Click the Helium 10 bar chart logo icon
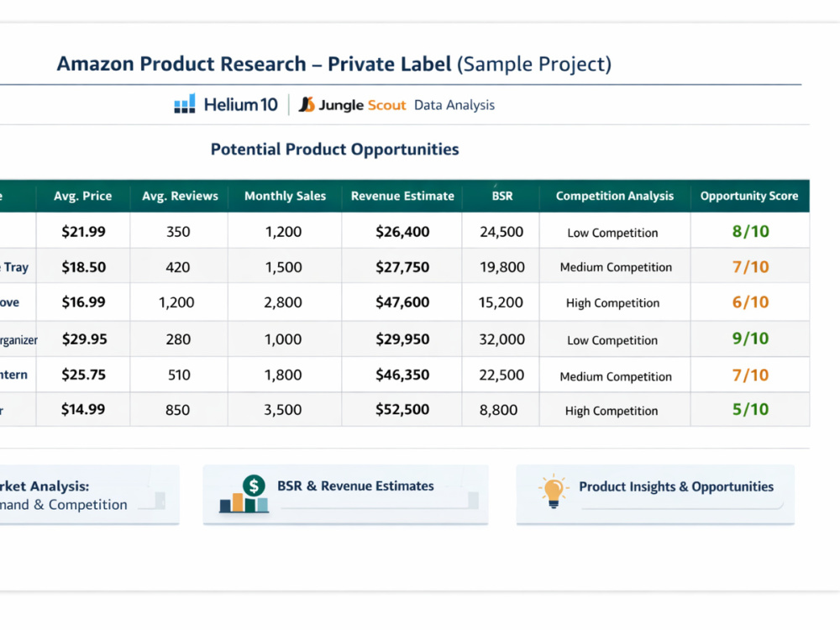 pos(185,104)
